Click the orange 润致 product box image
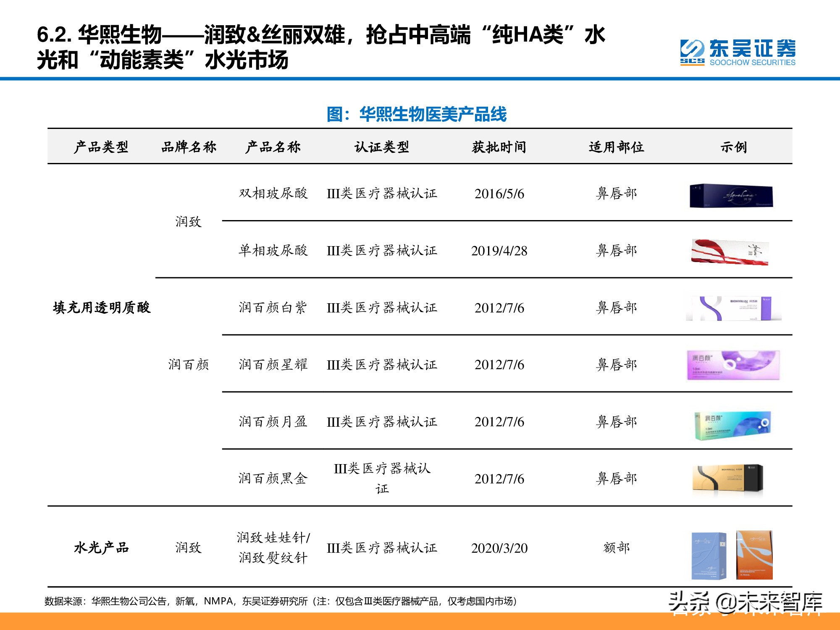 [754, 555]
